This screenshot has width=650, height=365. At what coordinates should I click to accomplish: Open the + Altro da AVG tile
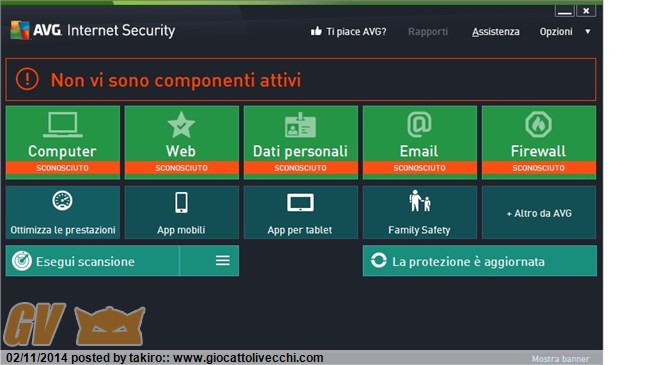point(539,212)
